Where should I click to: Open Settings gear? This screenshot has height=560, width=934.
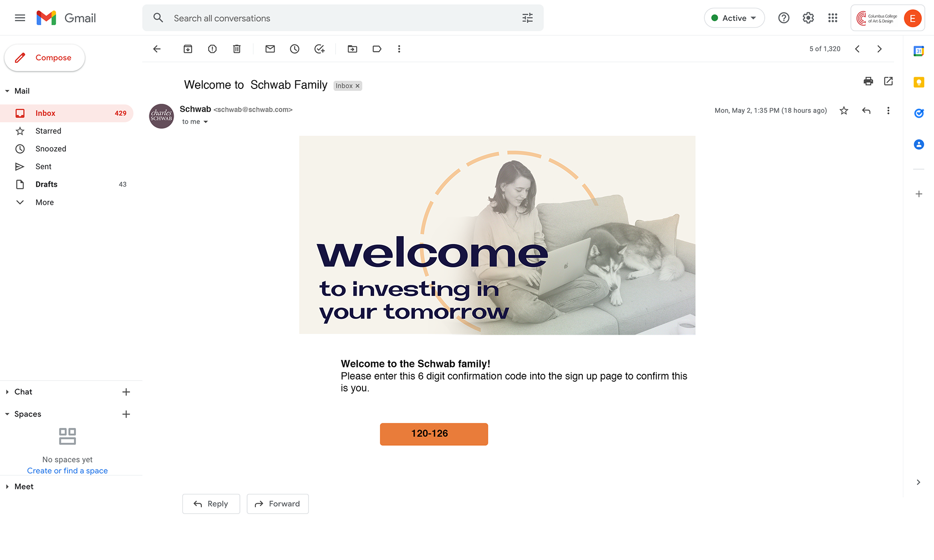click(808, 18)
